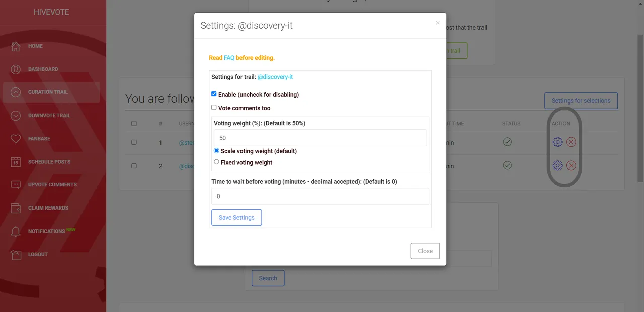
Task: Close settings dialog with top X
Action: pos(437,23)
